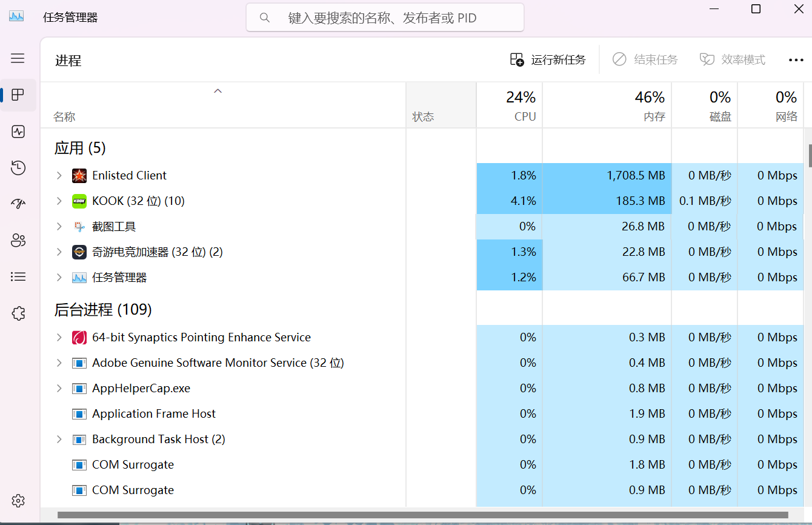Screen dimensions: 812x525
Task: Open the hamburger navigation menu
Action: [18, 58]
